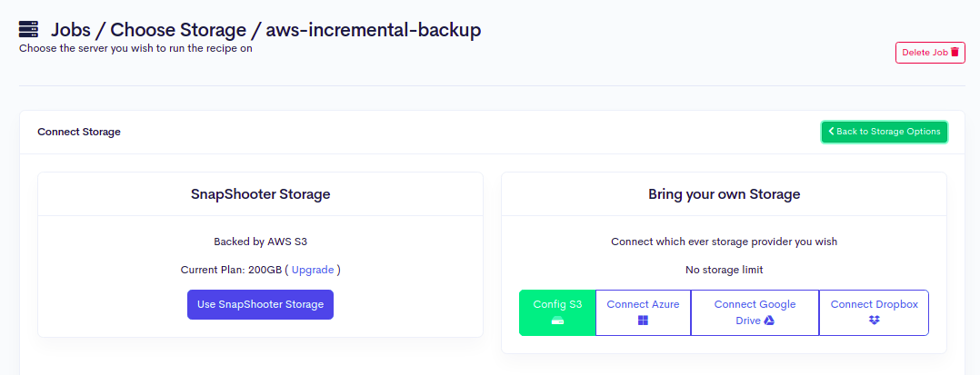
Task: Choose Use SnapShooter Storage
Action: coord(261,304)
